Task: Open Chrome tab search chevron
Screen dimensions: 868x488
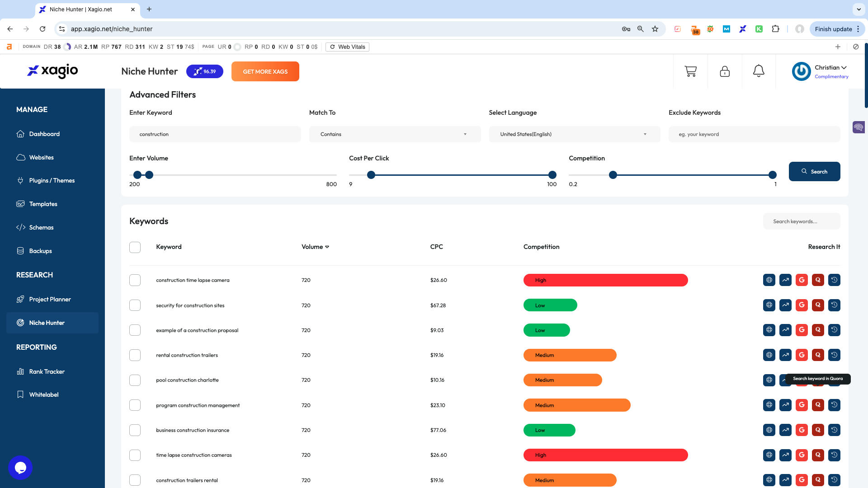Action: [x=858, y=9]
